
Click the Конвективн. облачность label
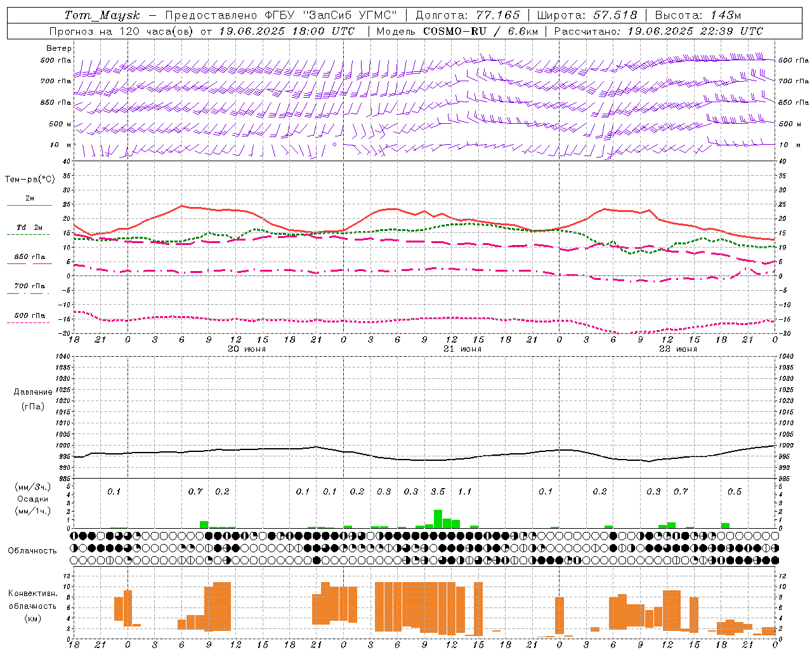(x=32, y=600)
